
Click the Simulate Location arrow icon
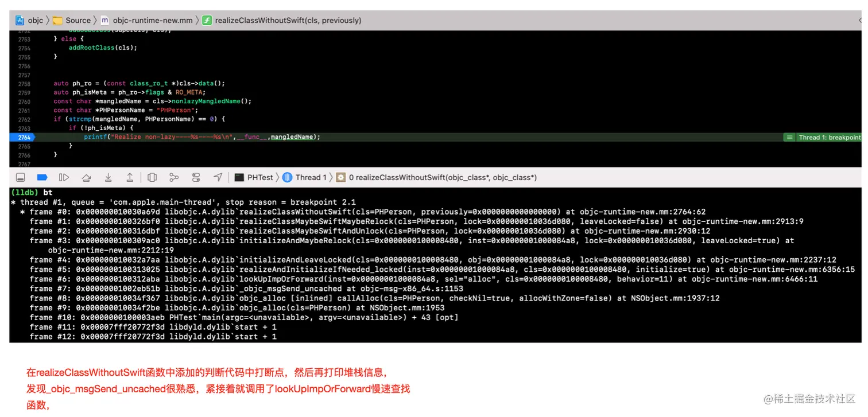[x=218, y=177]
